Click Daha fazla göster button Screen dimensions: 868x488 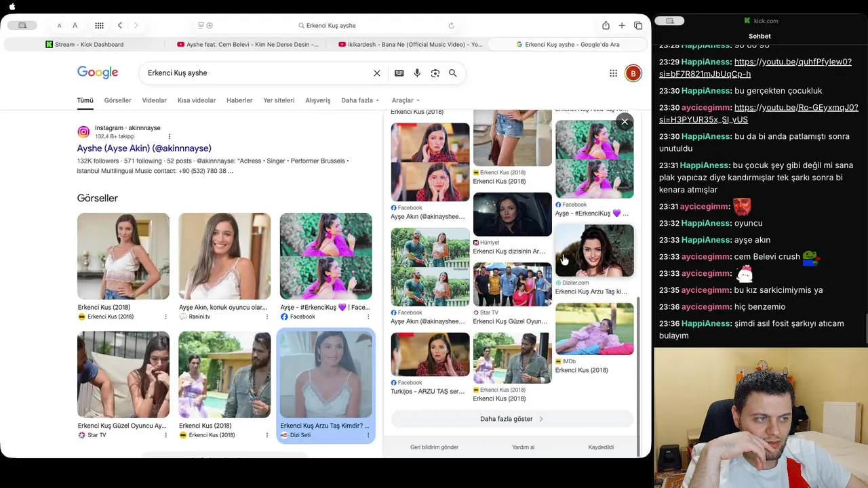[x=511, y=419]
